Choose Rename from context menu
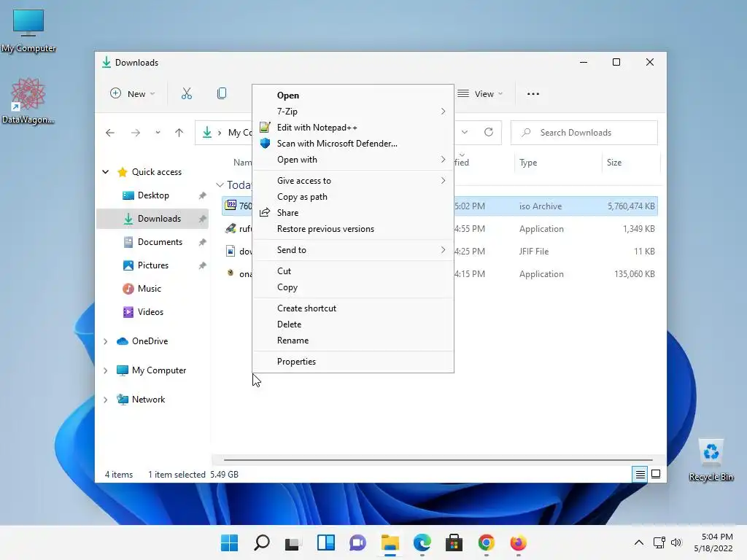Viewport: 747px width, 560px height. (353, 341)
